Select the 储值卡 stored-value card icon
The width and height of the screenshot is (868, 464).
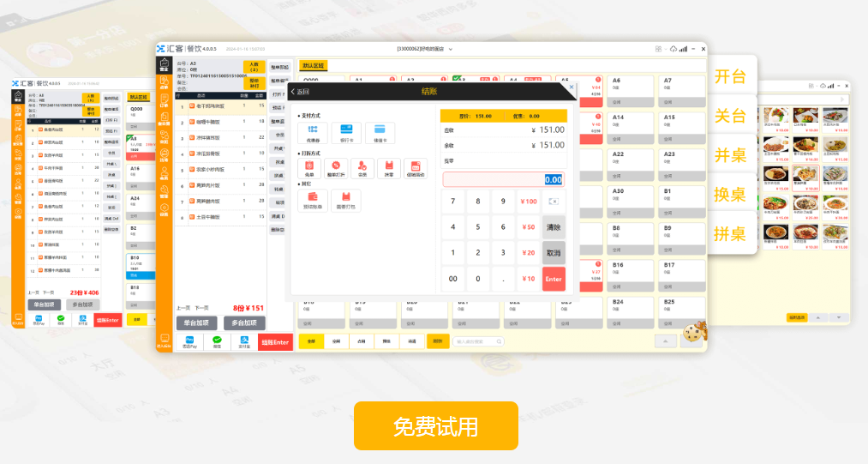[380, 133]
